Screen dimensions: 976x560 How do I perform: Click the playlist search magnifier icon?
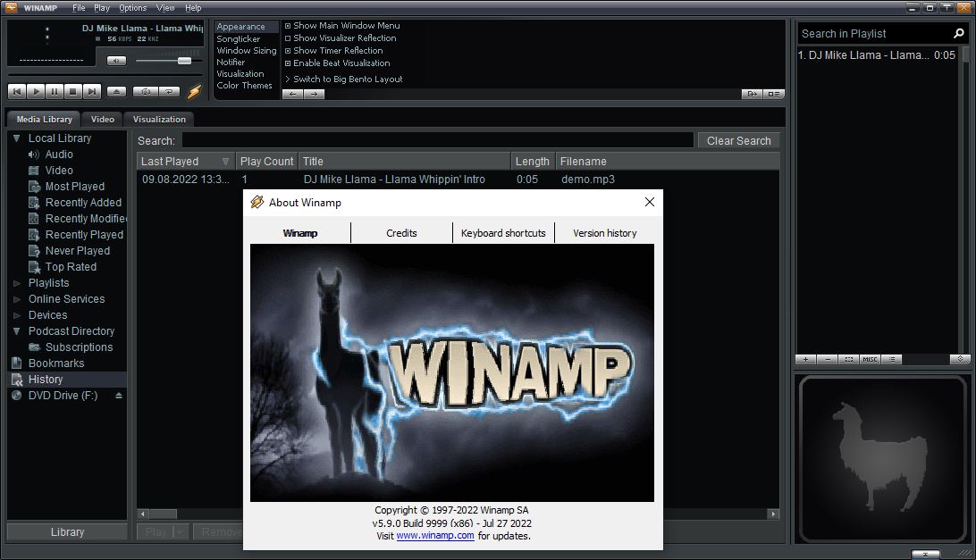point(958,34)
